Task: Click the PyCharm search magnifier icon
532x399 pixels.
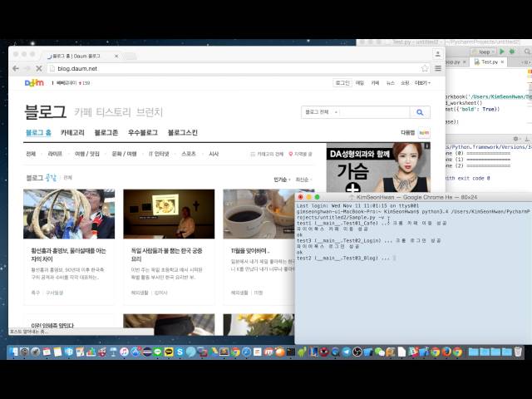Action: [527, 52]
